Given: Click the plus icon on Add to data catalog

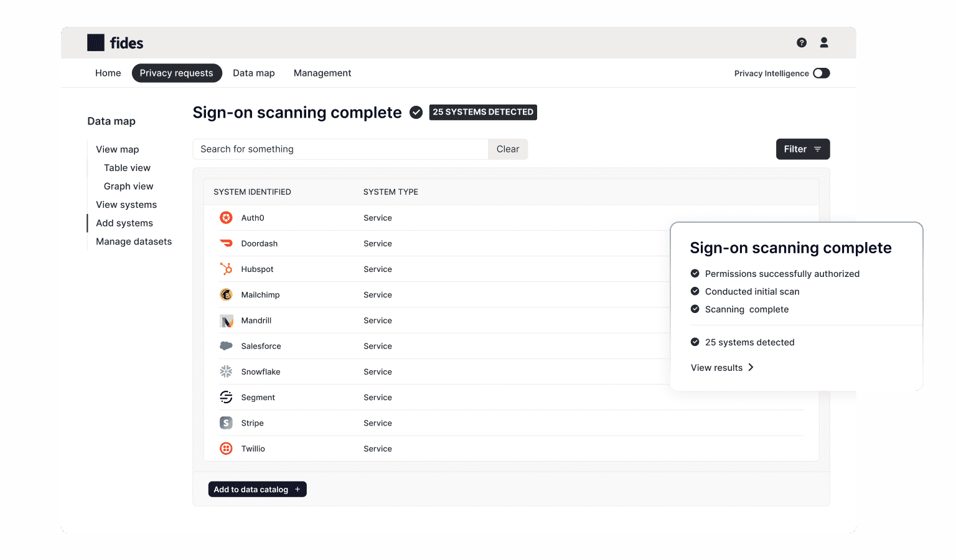Looking at the screenshot, I should tap(298, 490).
